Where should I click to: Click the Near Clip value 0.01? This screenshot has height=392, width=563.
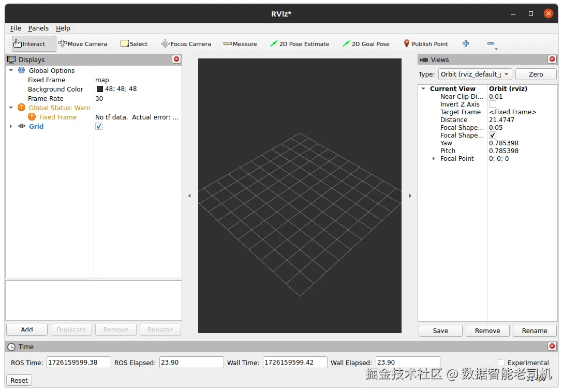496,96
